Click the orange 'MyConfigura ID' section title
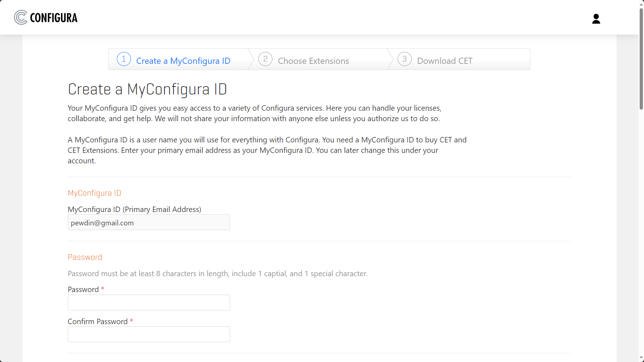This screenshot has height=362, width=644. coord(95,193)
